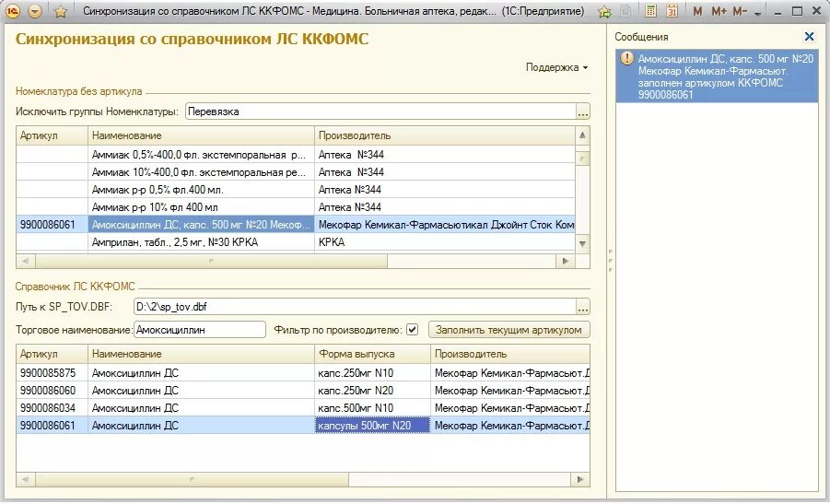Click Заполнить текущим артикулом button

click(x=509, y=329)
